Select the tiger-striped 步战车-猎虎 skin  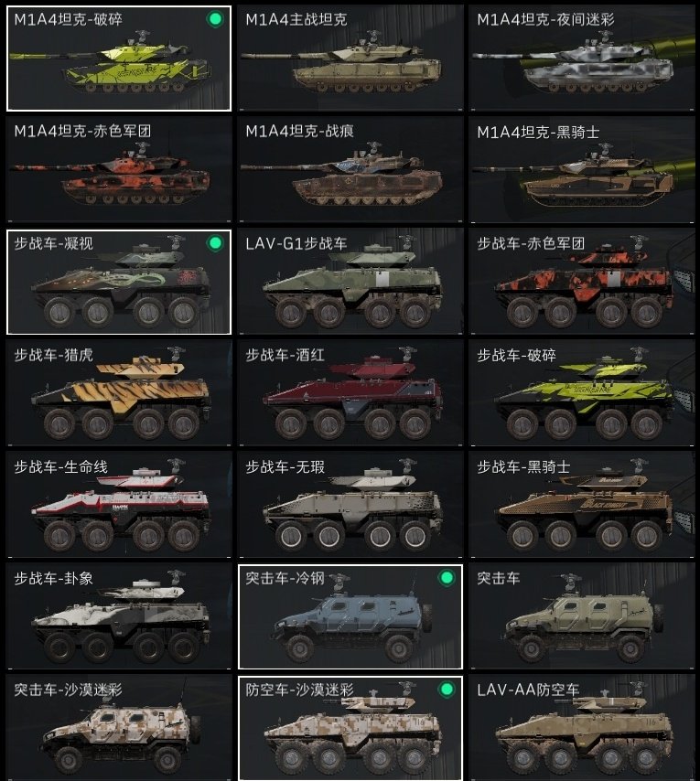click(x=119, y=393)
